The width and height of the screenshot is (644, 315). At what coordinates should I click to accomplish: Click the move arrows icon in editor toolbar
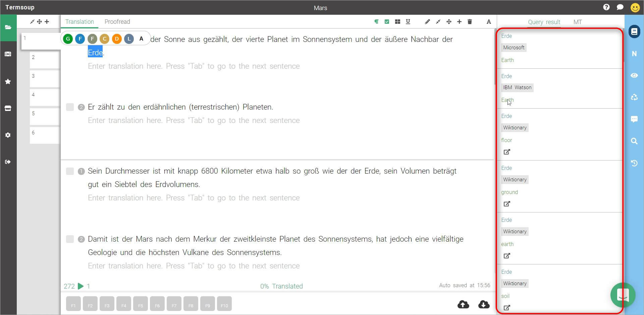pos(449,22)
